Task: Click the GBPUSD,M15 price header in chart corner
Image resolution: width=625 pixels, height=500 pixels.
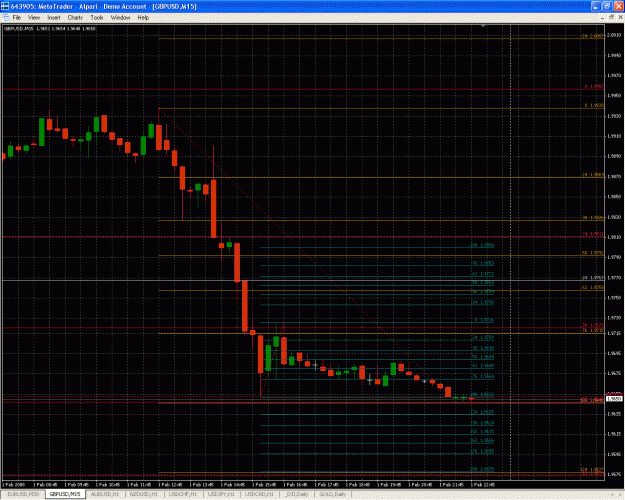Action: (x=50, y=28)
